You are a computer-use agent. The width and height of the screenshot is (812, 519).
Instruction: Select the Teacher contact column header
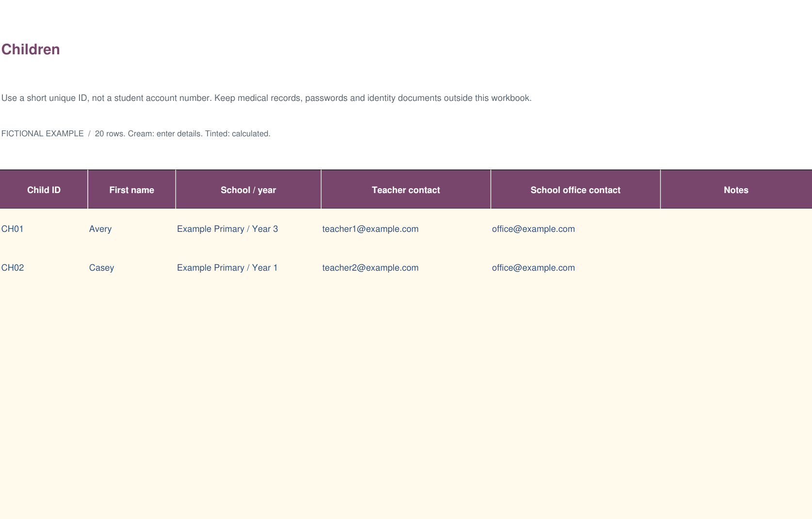pyautogui.click(x=406, y=190)
